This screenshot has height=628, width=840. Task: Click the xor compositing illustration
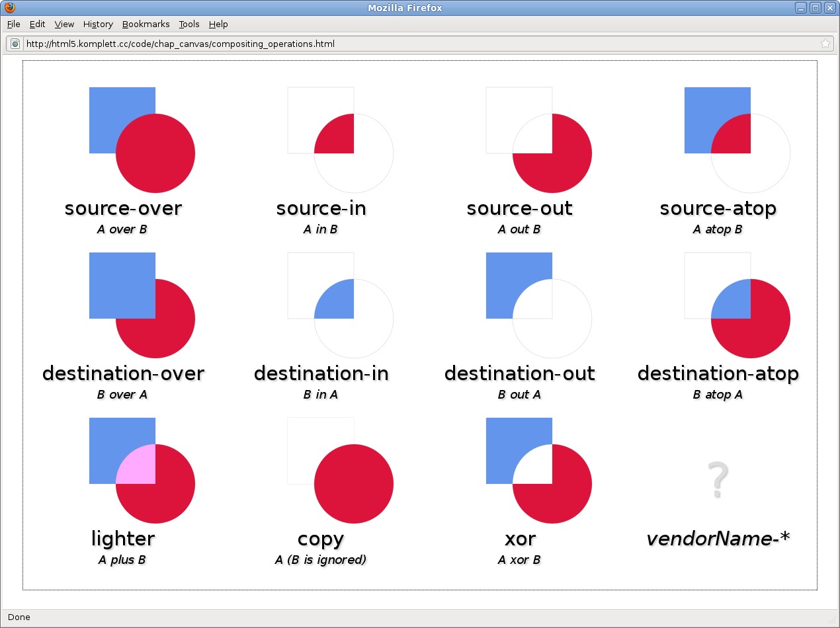539,471
